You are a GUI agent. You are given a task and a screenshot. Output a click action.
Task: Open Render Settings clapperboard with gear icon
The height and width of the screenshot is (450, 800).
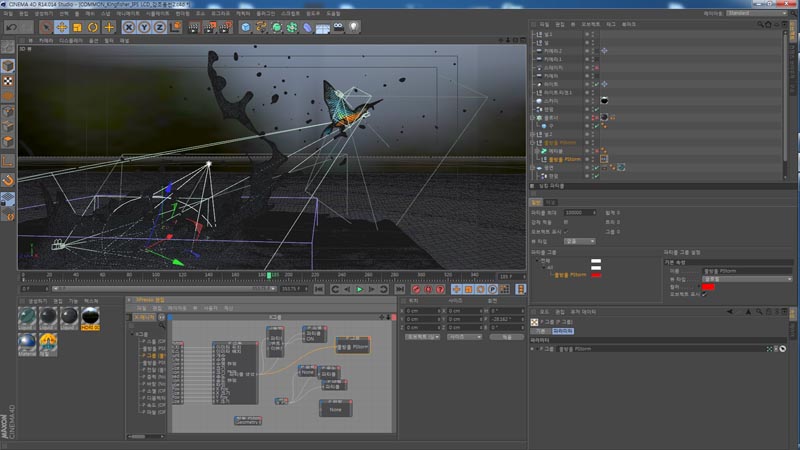pos(225,27)
